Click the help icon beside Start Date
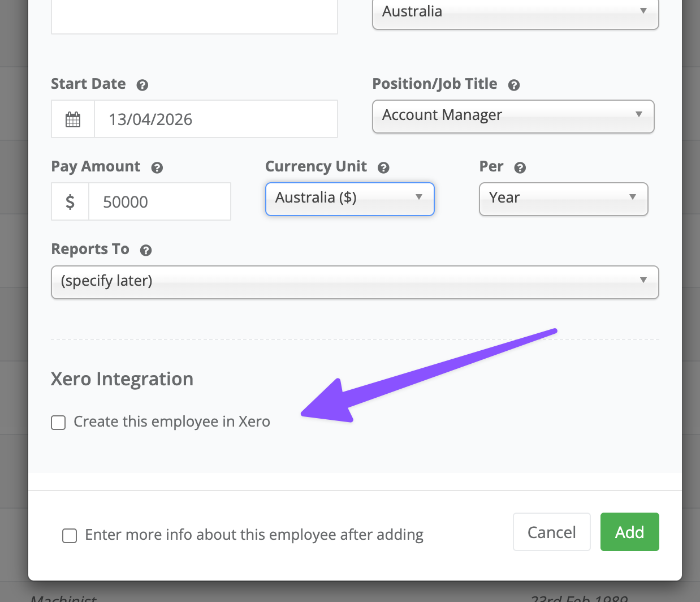700x602 pixels. click(142, 85)
